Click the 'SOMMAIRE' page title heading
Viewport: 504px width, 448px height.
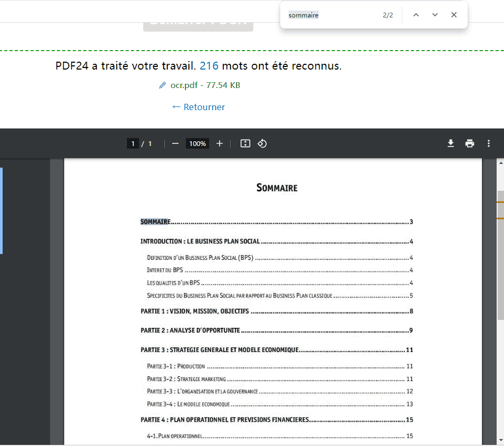[276, 188]
